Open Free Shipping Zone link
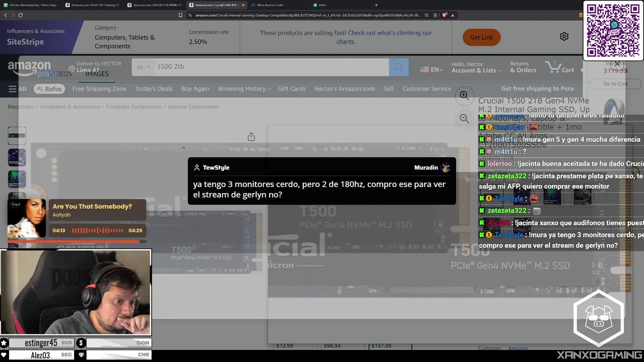This screenshot has height=362, width=644. tap(99, 88)
